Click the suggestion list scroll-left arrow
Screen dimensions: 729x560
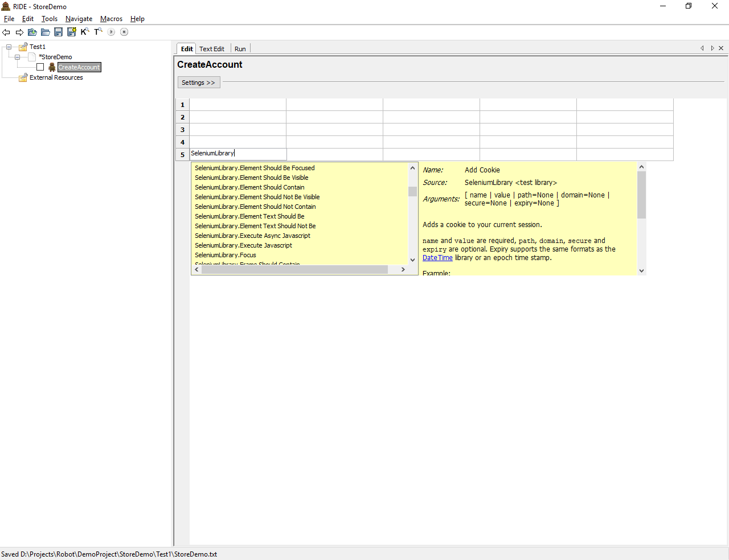coord(197,270)
